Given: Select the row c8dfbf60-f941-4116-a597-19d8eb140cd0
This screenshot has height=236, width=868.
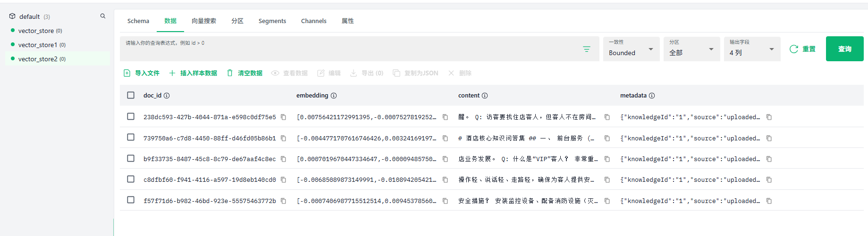Looking at the screenshot, I should click(x=131, y=179).
